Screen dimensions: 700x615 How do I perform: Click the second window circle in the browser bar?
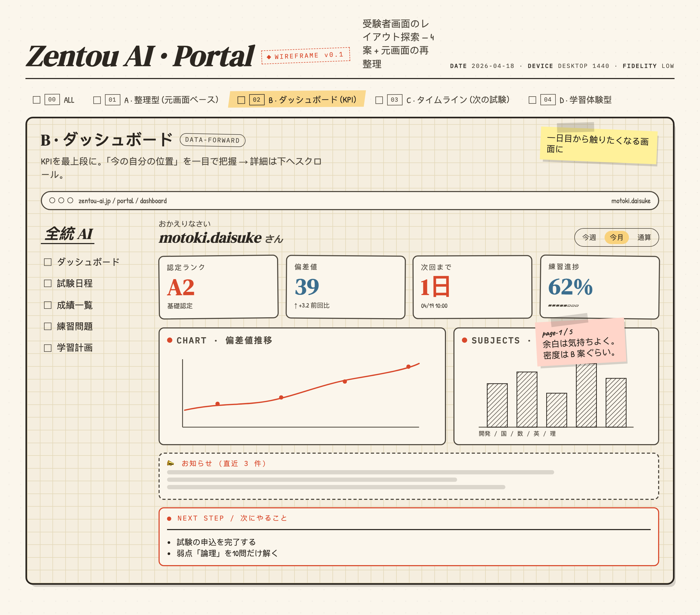(61, 200)
